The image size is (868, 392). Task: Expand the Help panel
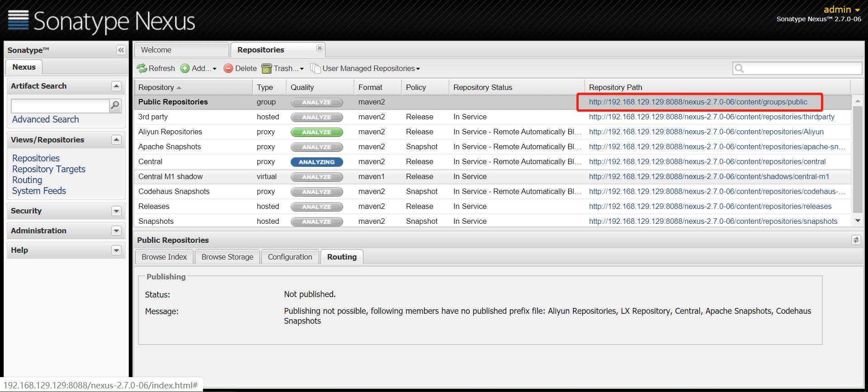pyautogui.click(x=116, y=250)
